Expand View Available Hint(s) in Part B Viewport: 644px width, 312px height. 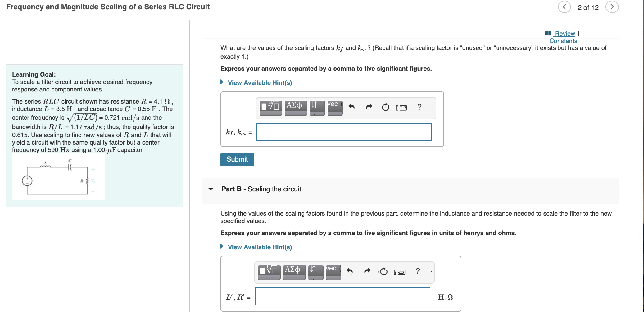pyautogui.click(x=259, y=247)
